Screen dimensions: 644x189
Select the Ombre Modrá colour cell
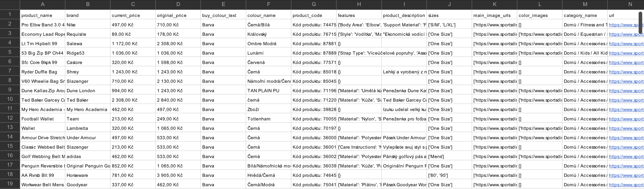point(268,44)
